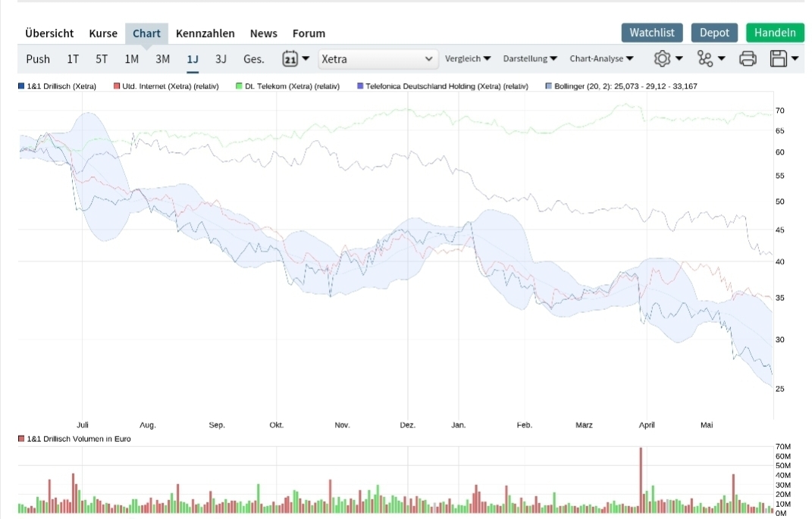
Task: Select the 1J time range
Action: click(x=193, y=58)
